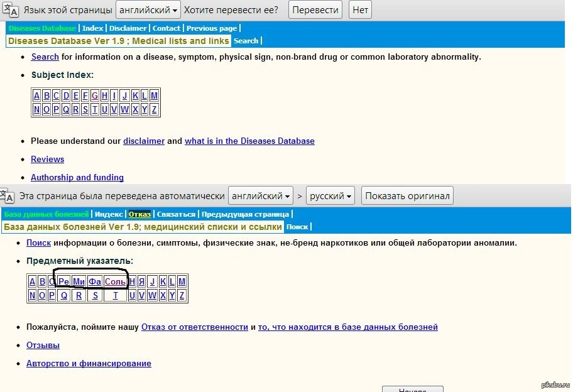Click the 'Отзывы' link

click(x=43, y=346)
